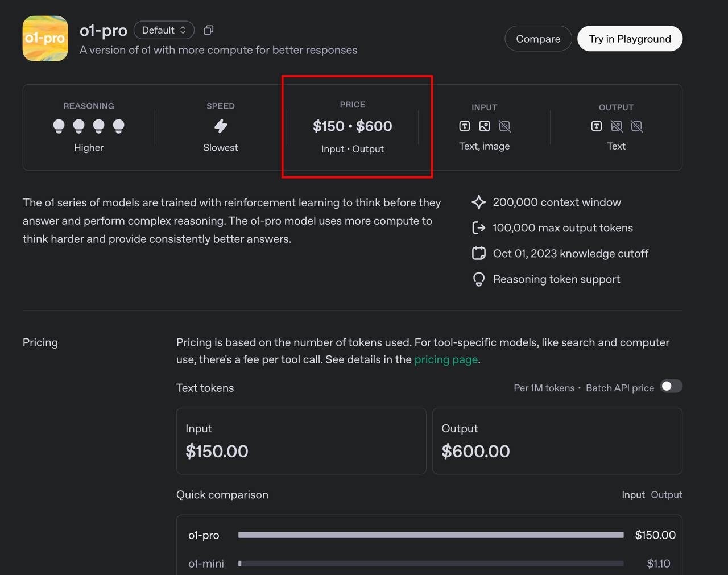Click the lightning bolt Speed icon
Image resolution: width=728 pixels, height=575 pixels.
tap(221, 126)
